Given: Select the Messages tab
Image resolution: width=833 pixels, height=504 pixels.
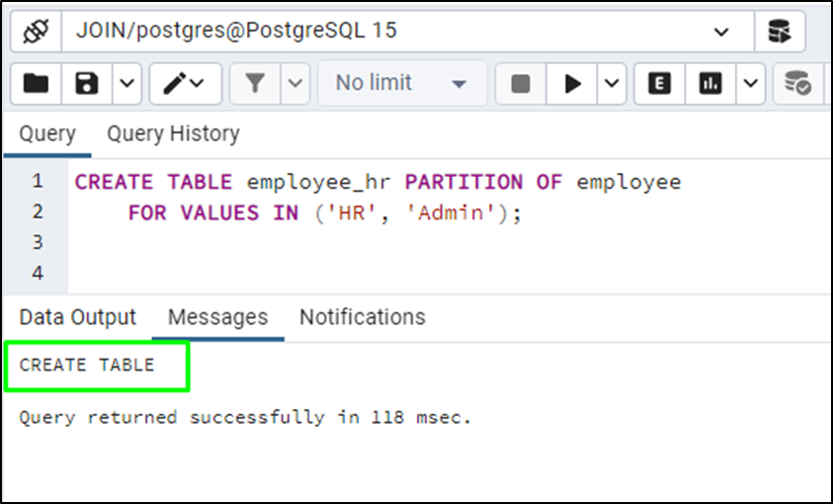Looking at the screenshot, I should (217, 317).
